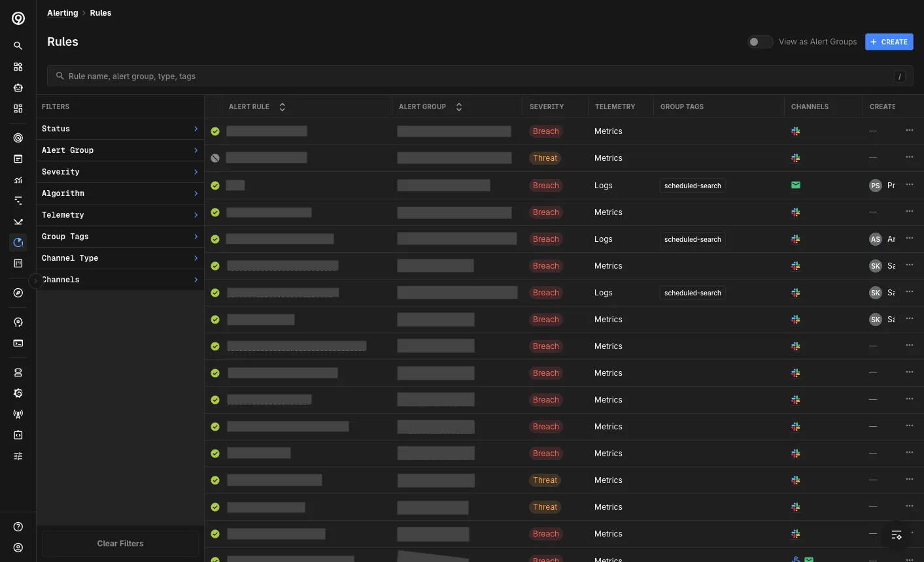Toggle View as Alert Groups switch

point(760,42)
